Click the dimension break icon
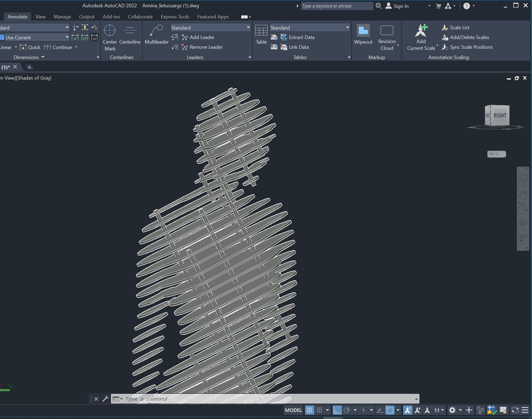 click(75, 27)
